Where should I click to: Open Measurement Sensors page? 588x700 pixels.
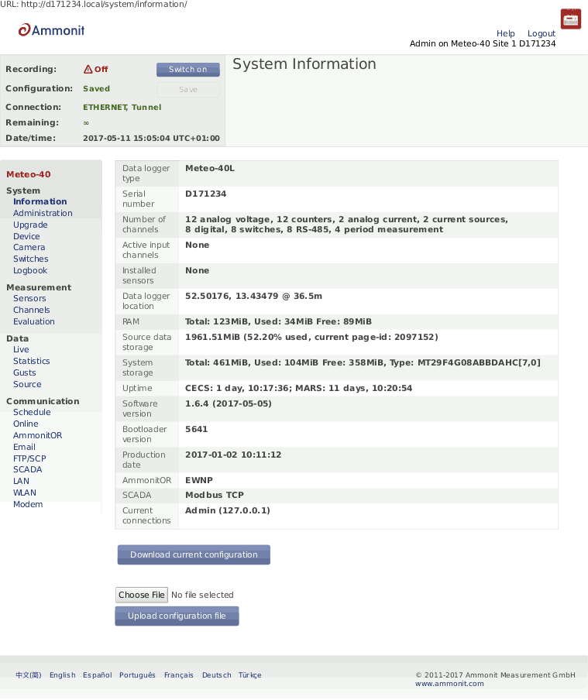29,298
